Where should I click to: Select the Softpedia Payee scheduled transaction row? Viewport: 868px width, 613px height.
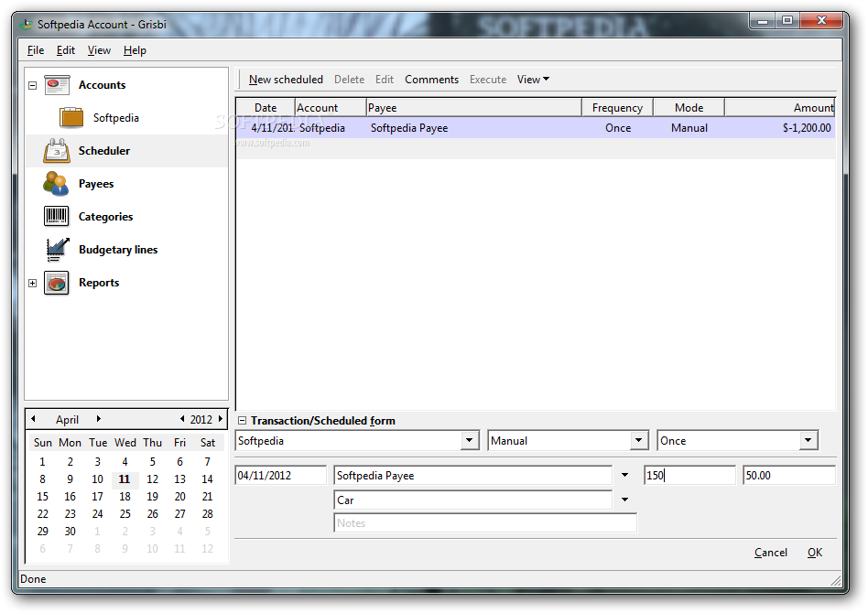coord(536,128)
